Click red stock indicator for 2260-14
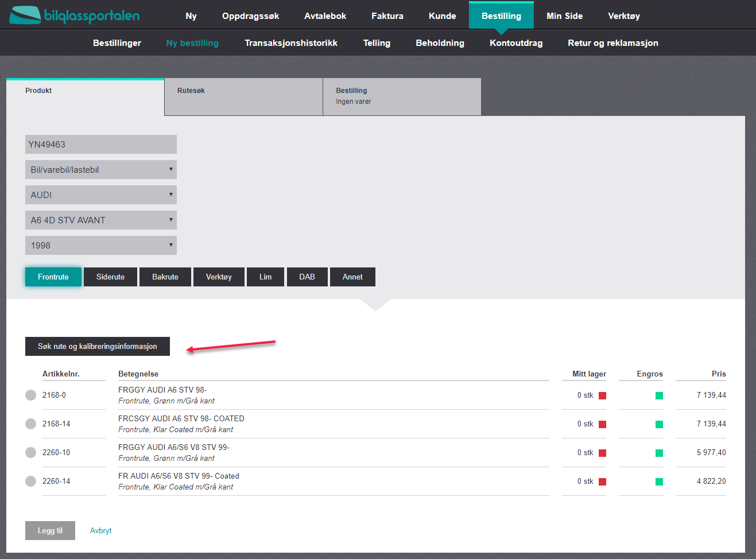Image resolution: width=756 pixels, height=559 pixels. click(x=603, y=482)
